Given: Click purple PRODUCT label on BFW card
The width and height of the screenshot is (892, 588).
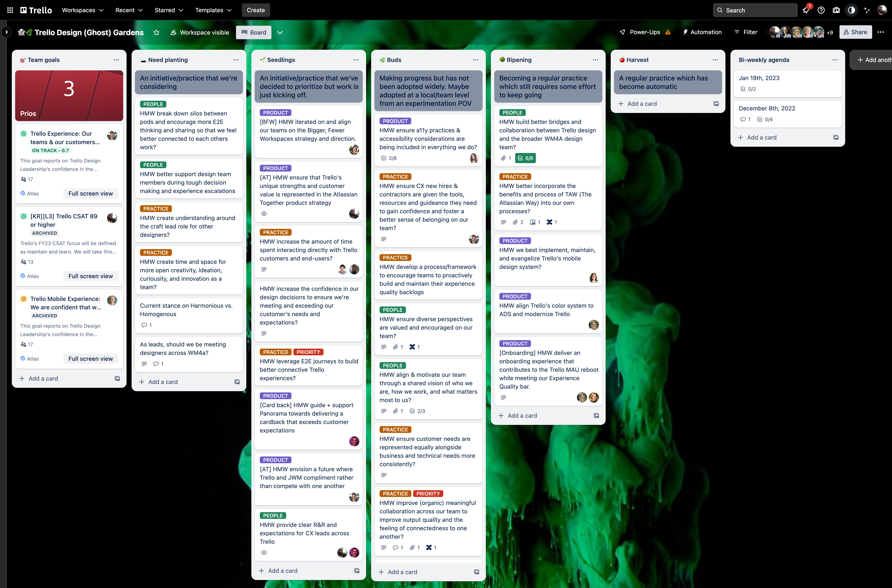Looking at the screenshot, I should (275, 113).
